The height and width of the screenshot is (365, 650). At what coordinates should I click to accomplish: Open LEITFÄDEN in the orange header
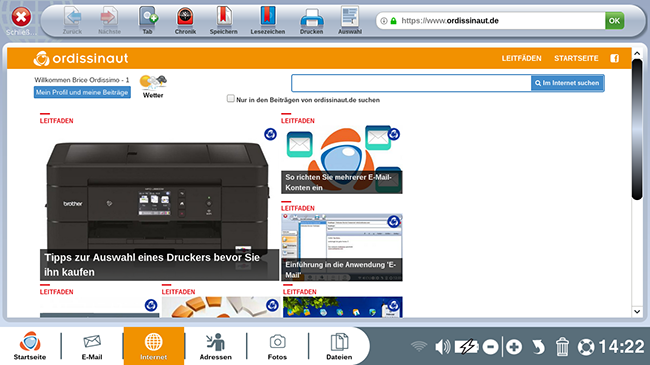pyautogui.click(x=521, y=58)
